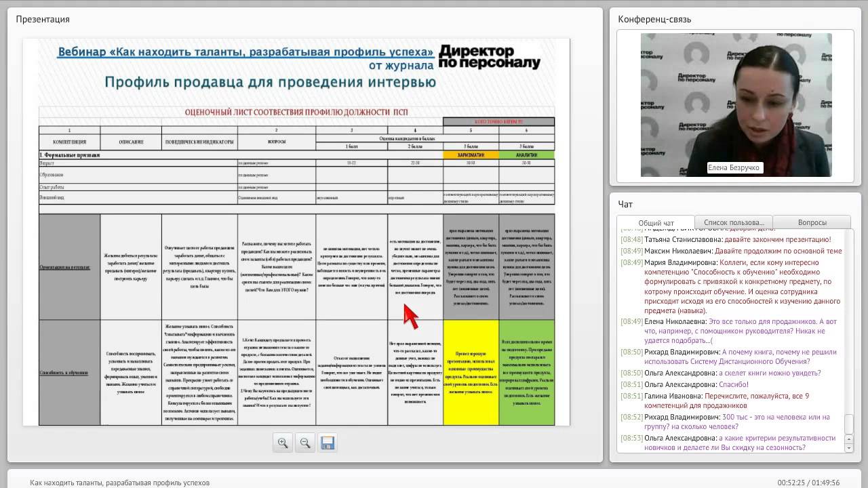Click the Мария Владимировна chat message
The width and height of the screenshot is (868, 488).
(x=731, y=287)
